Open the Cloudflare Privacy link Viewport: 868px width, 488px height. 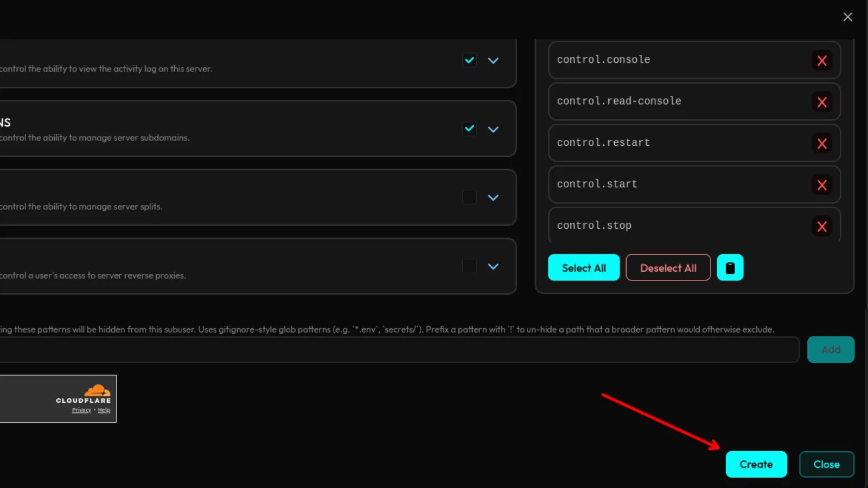[81, 410]
